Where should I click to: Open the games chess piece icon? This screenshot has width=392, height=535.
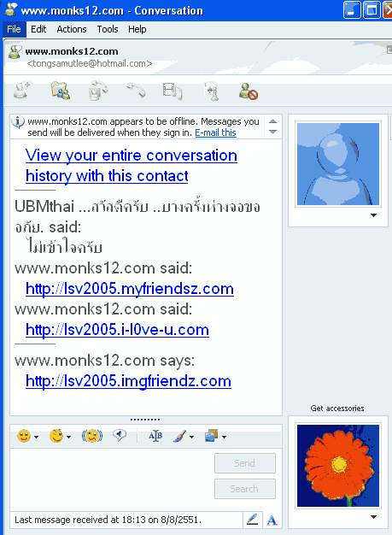click(x=211, y=91)
